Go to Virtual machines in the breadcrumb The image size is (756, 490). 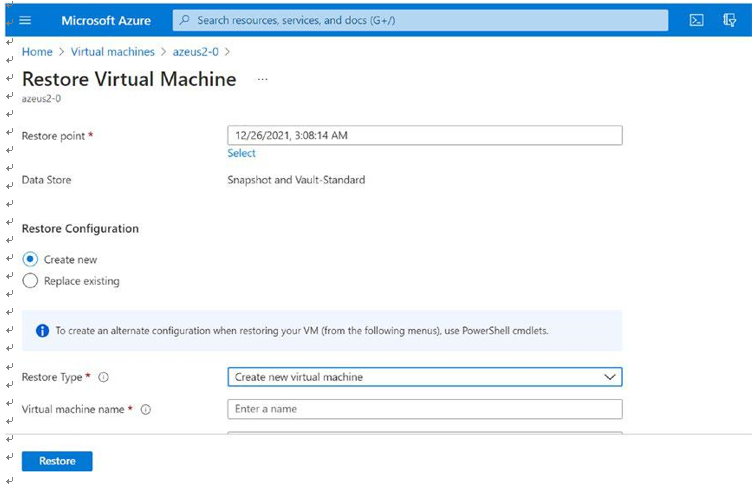point(113,52)
